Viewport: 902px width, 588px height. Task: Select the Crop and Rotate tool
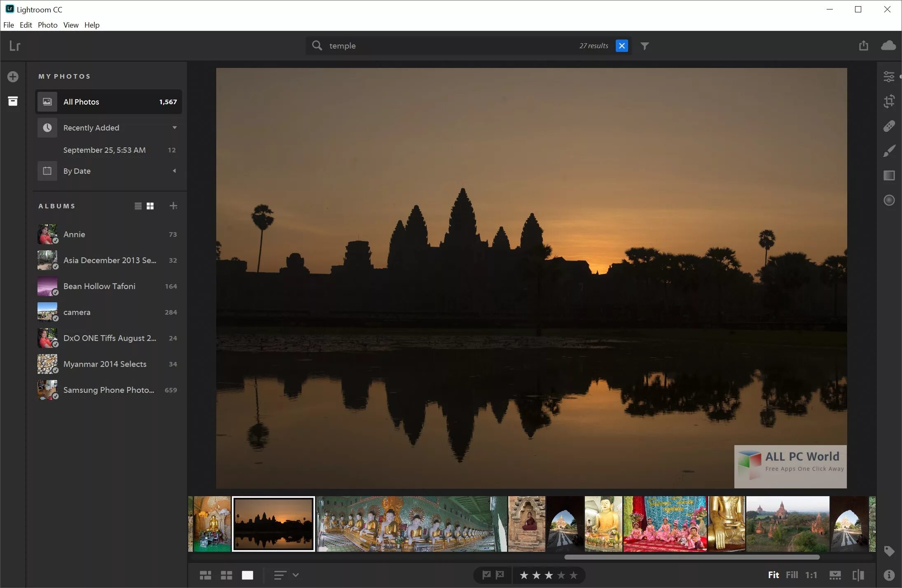[x=889, y=101]
